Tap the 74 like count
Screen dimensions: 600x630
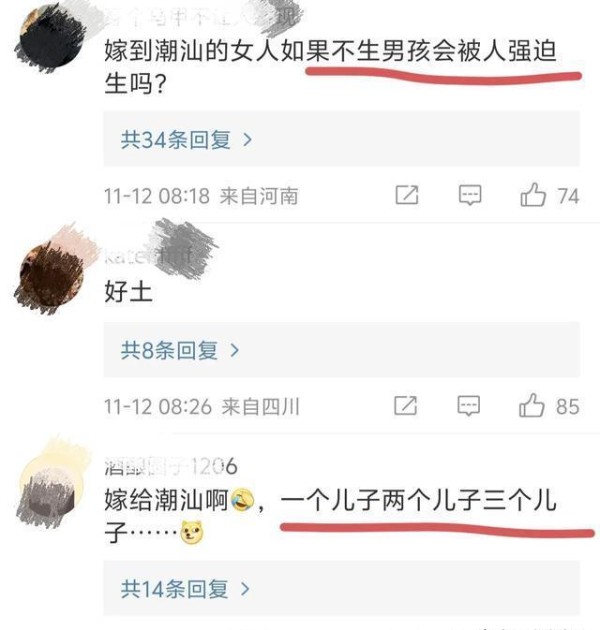(568, 196)
